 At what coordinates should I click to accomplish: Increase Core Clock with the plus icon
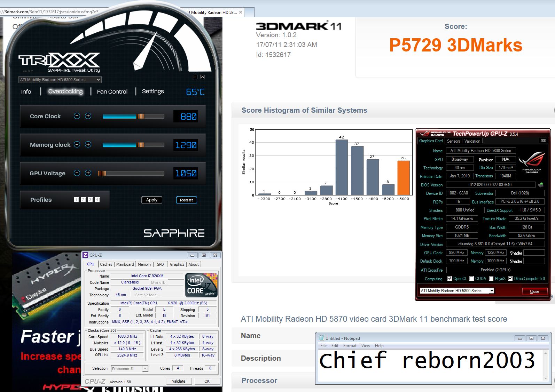(x=88, y=116)
